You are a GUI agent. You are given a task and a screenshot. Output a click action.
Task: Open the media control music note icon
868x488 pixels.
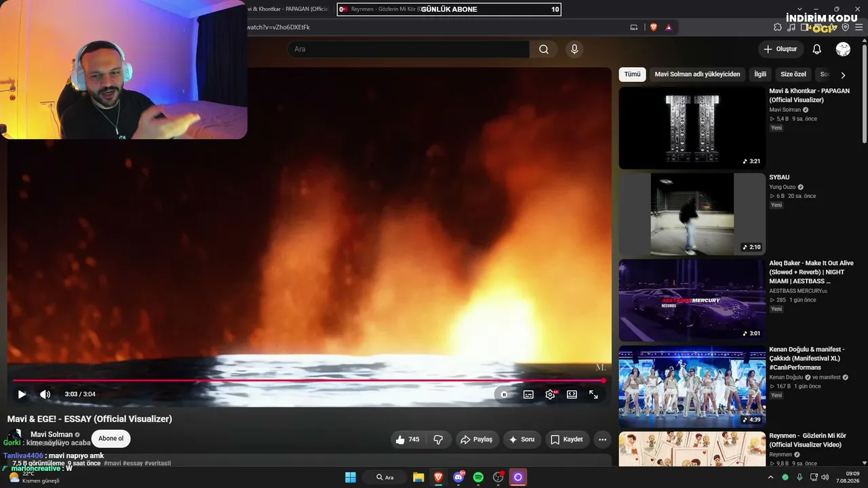coord(791,27)
